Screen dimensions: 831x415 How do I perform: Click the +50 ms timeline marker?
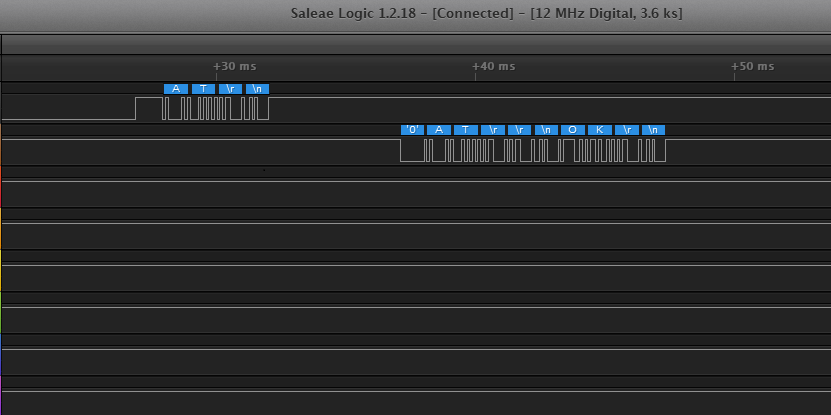click(x=753, y=66)
